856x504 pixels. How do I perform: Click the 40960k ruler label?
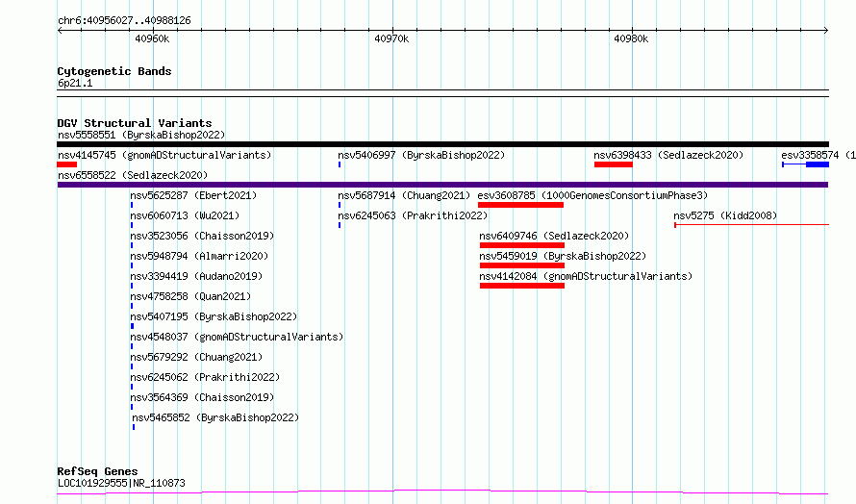coord(152,38)
